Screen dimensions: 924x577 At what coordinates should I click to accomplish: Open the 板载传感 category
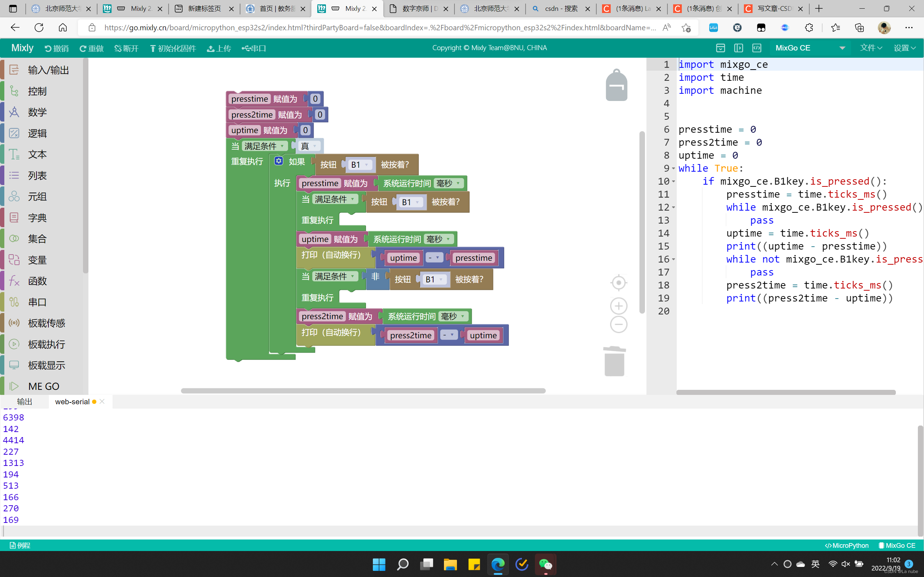[46, 323]
